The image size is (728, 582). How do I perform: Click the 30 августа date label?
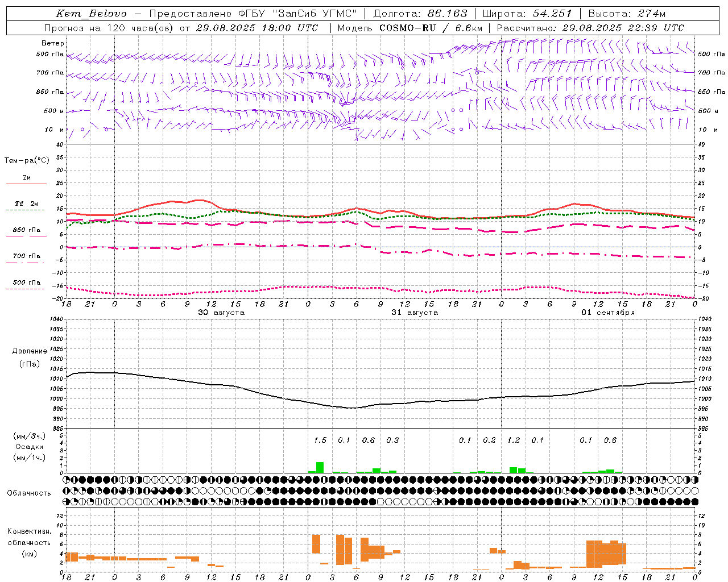pos(221,313)
